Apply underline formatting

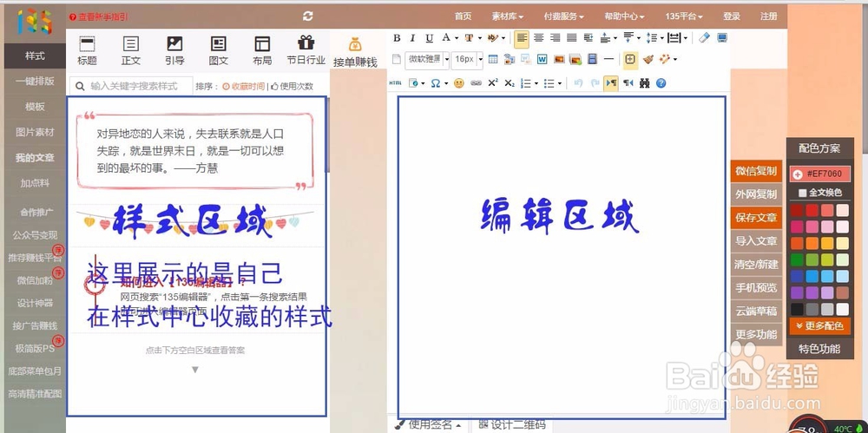429,38
